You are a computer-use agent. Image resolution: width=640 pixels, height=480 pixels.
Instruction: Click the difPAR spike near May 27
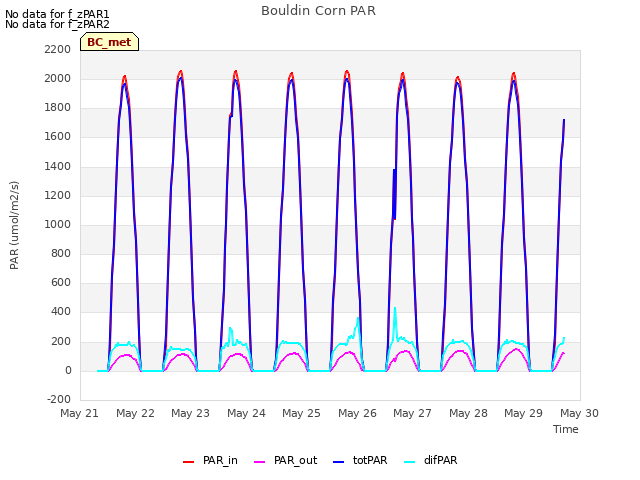point(395,309)
